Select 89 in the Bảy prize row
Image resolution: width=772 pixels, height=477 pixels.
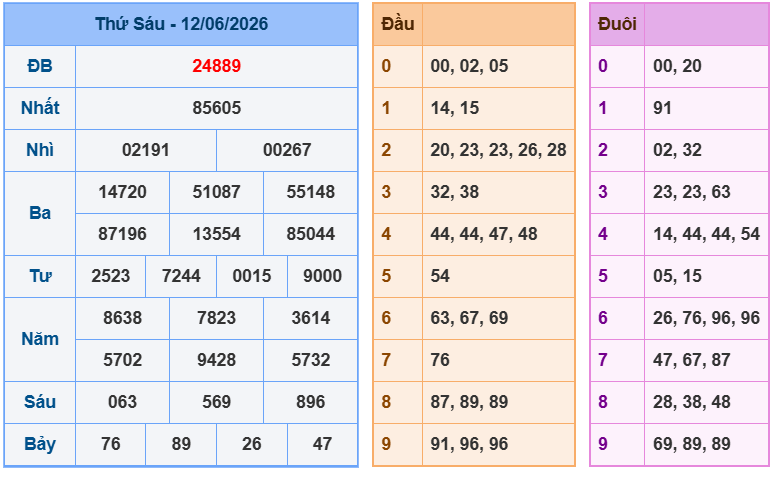pyautogui.click(x=181, y=444)
